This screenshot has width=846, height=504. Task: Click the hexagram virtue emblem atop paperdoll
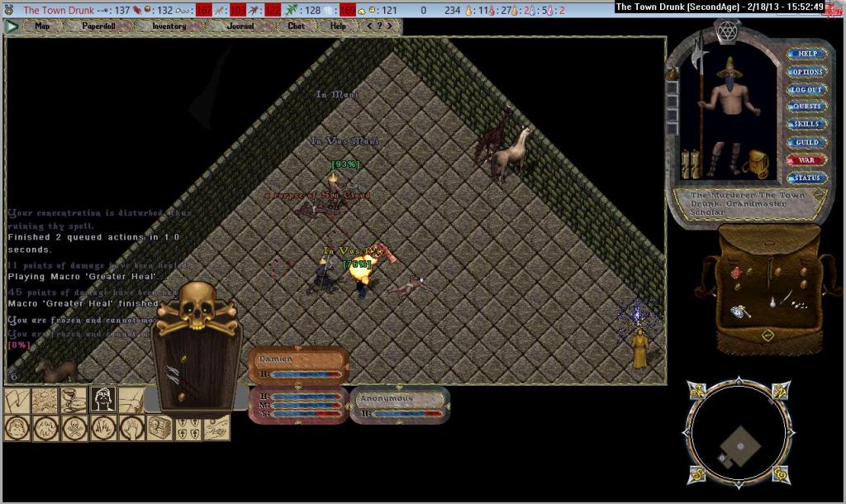point(729,30)
